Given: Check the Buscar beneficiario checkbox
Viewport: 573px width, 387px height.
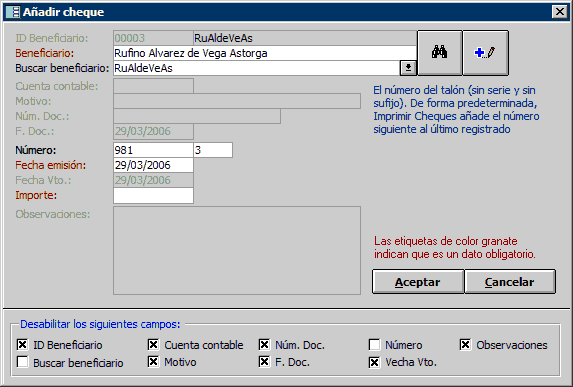Looking at the screenshot, I should pyautogui.click(x=23, y=362).
